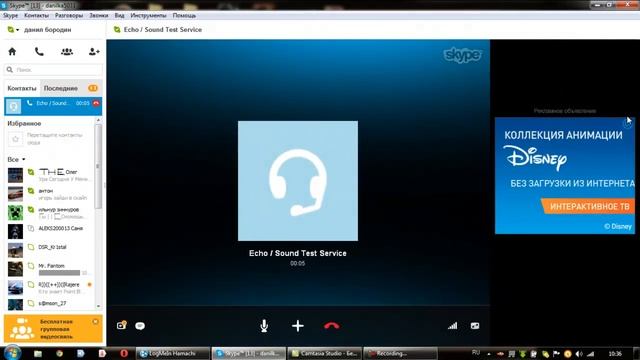The width and height of the screenshot is (640, 360).
Task: Open the Инструменты menu
Action: click(149, 16)
